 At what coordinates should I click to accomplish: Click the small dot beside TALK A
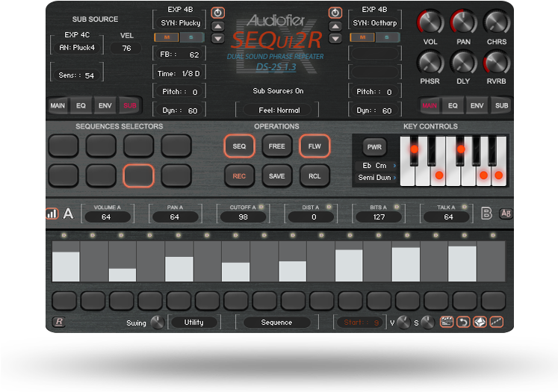[465, 207]
